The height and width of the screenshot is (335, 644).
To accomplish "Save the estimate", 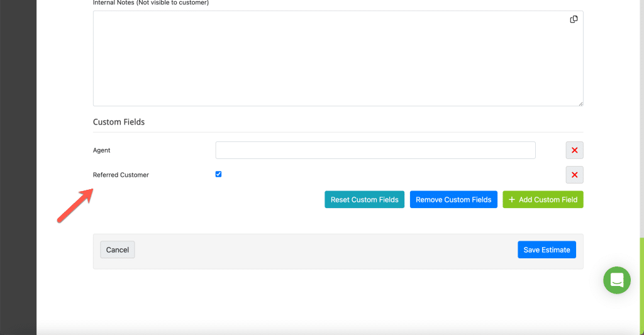I will [547, 250].
